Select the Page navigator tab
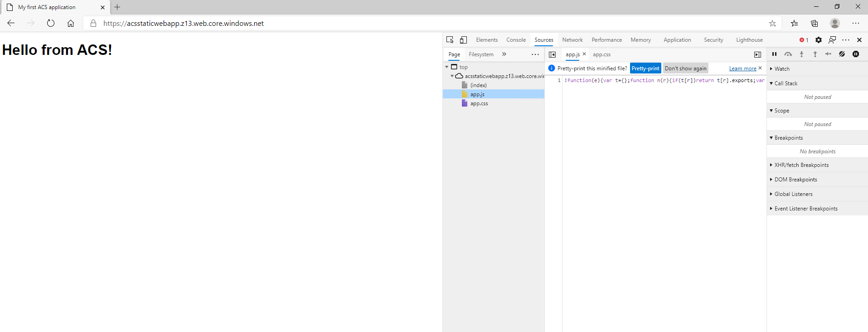868x332 pixels. [454, 54]
